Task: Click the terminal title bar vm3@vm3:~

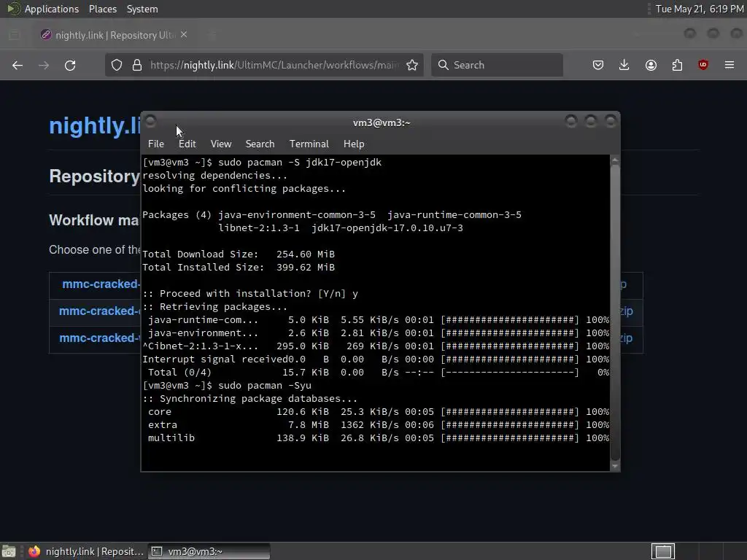Action: 381,122
